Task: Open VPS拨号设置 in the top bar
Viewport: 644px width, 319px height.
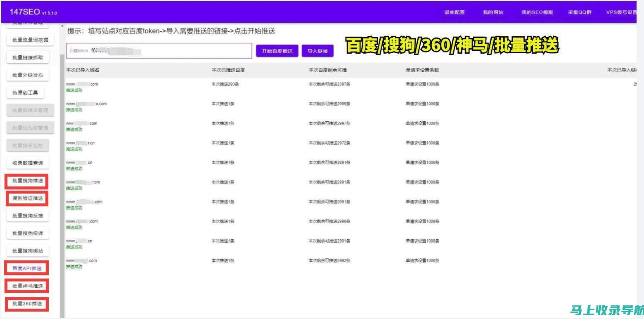Action: click(x=622, y=12)
